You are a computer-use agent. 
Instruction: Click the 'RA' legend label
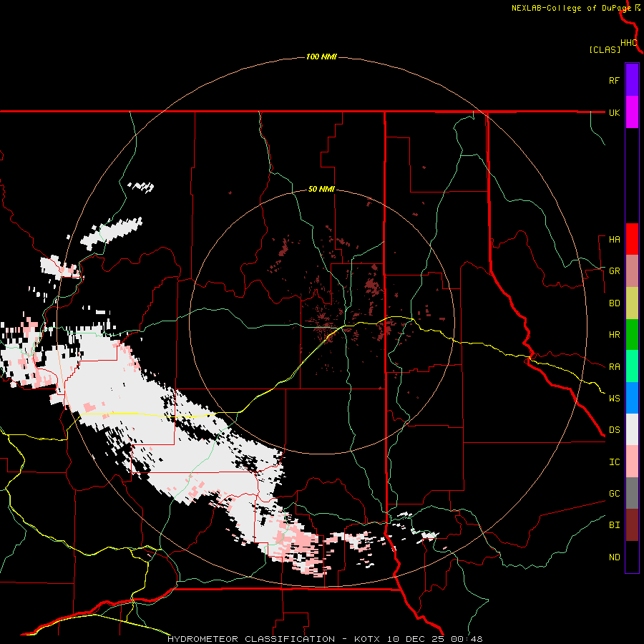point(614,367)
